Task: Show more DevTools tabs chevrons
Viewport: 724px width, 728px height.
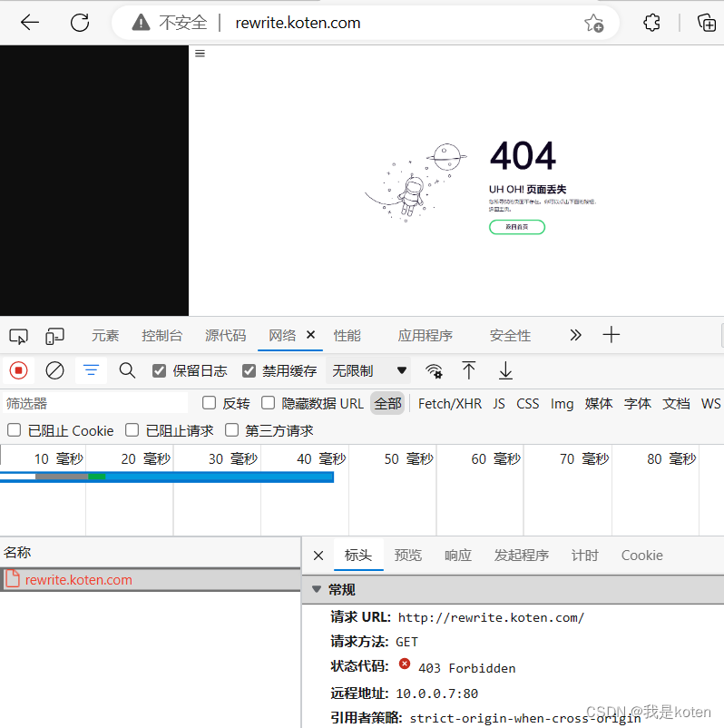Action: tap(575, 335)
